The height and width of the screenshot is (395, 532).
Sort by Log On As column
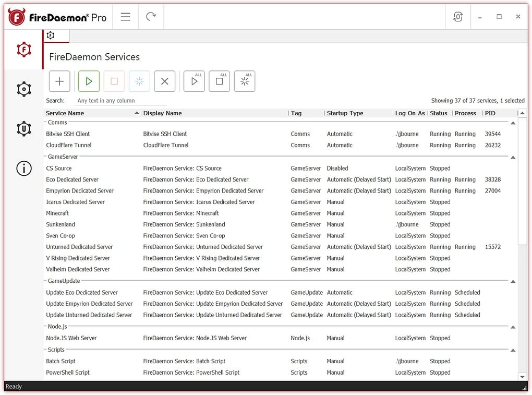(x=410, y=113)
